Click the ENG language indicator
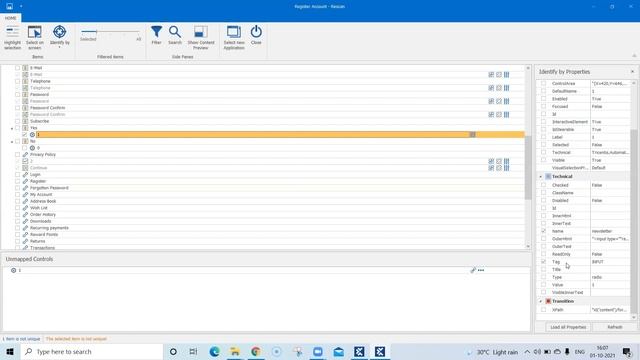The image size is (640, 360). [x=580, y=351]
